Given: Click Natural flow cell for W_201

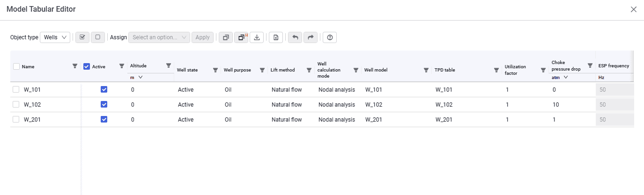Looking at the screenshot, I should [291, 119].
